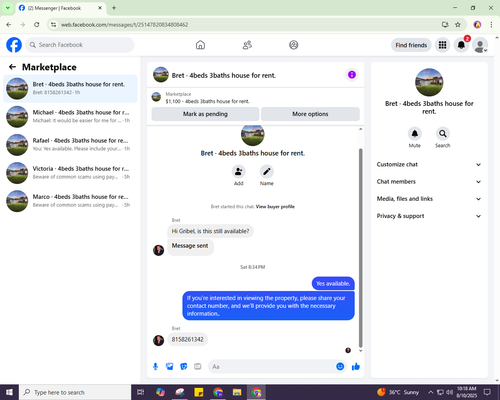
Task: Open the Marco conversation in list
Action: [x=70, y=201]
